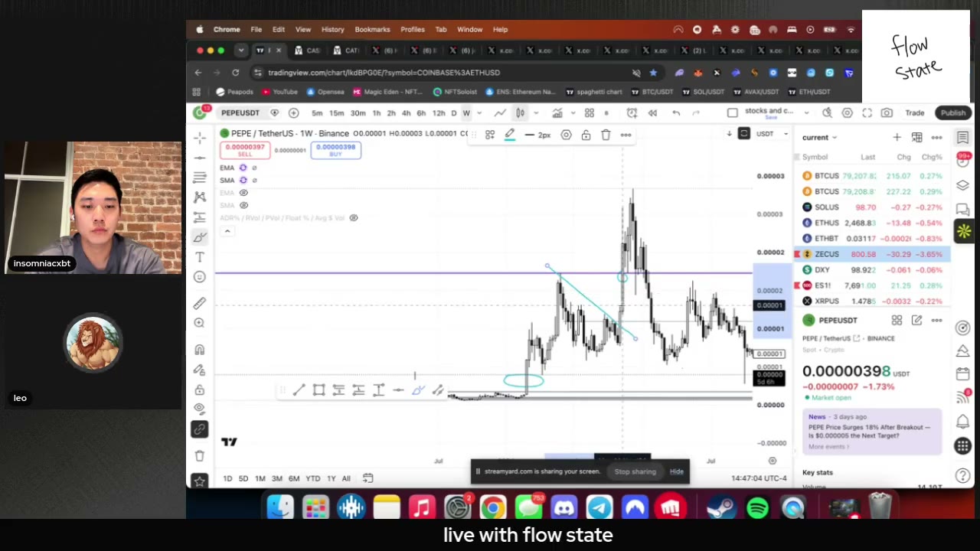The width and height of the screenshot is (980, 551).
Task: Select rectangle tool in favorites toolbar
Action: click(x=319, y=390)
